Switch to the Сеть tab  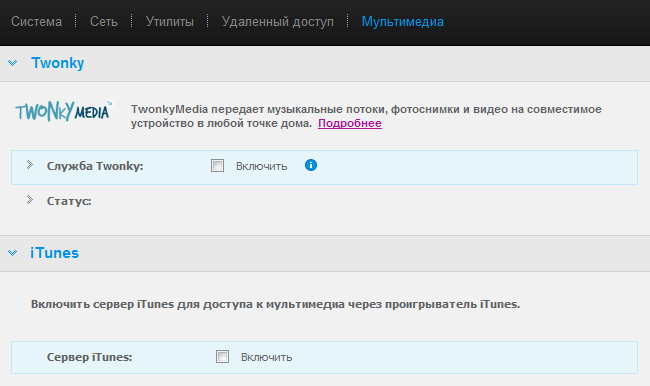104,22
